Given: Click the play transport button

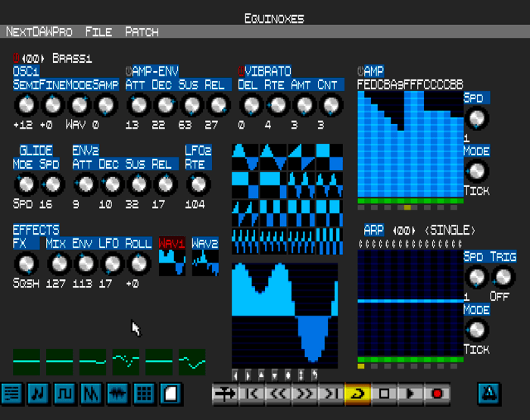Looking at the screenshot, I should [410, 394].
